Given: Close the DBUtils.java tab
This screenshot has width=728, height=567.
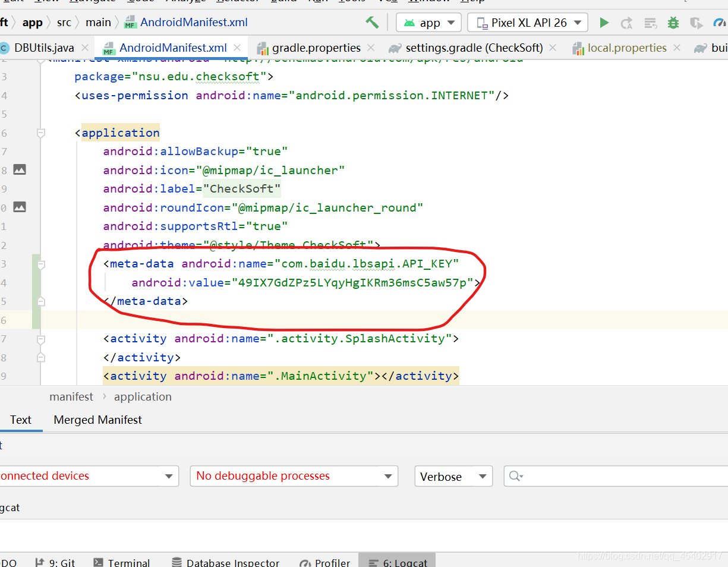Looking at the screenshot, I should [84, 48].
